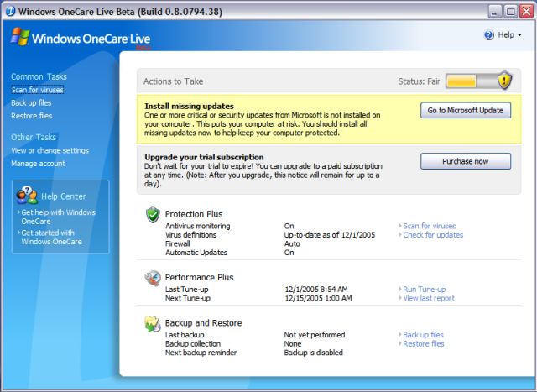
Task: Click 'Not yet performed' backup status
Action: [315, 335]
